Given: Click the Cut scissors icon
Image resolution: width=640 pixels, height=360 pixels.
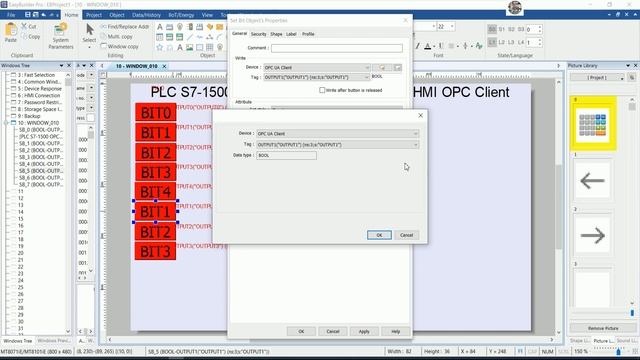Looking at the screenshot, I should tap(24, 26).
